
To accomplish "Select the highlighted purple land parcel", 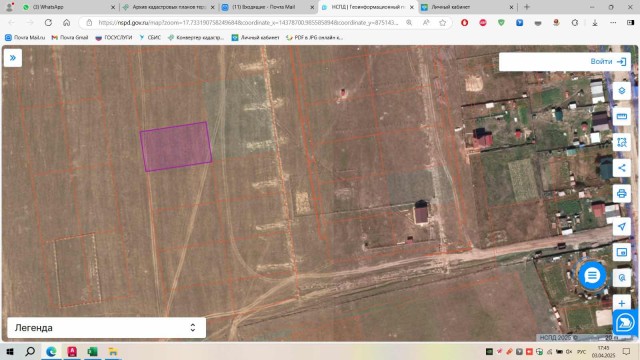I will click(x=176, y=146).
